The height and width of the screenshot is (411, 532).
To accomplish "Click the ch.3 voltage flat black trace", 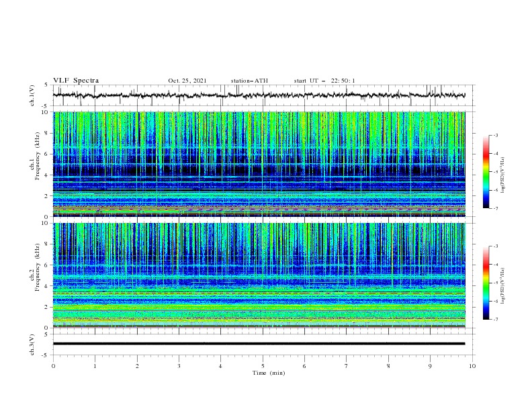I will 259,344.
